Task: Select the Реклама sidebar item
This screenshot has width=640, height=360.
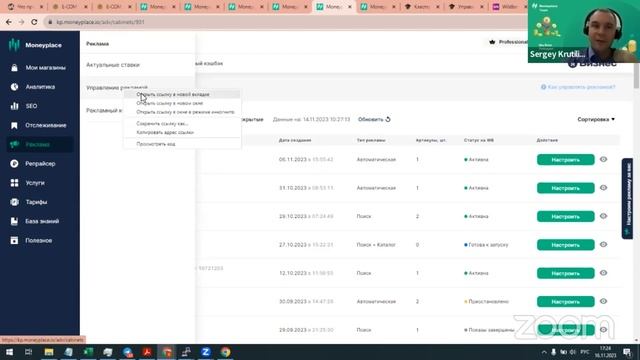Action: click(x=40, y=144)
